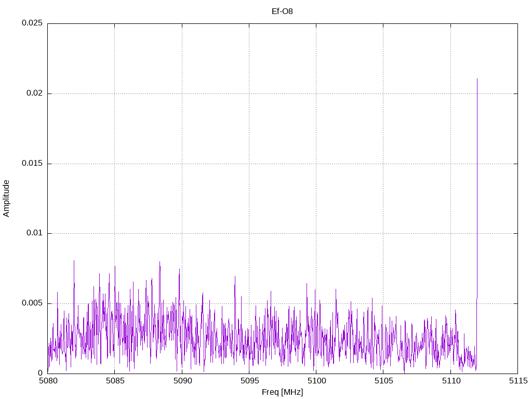Click the 0.02 y-axis tick label
This screenshot has width=532, height=399.
click(x=35, y=93)
